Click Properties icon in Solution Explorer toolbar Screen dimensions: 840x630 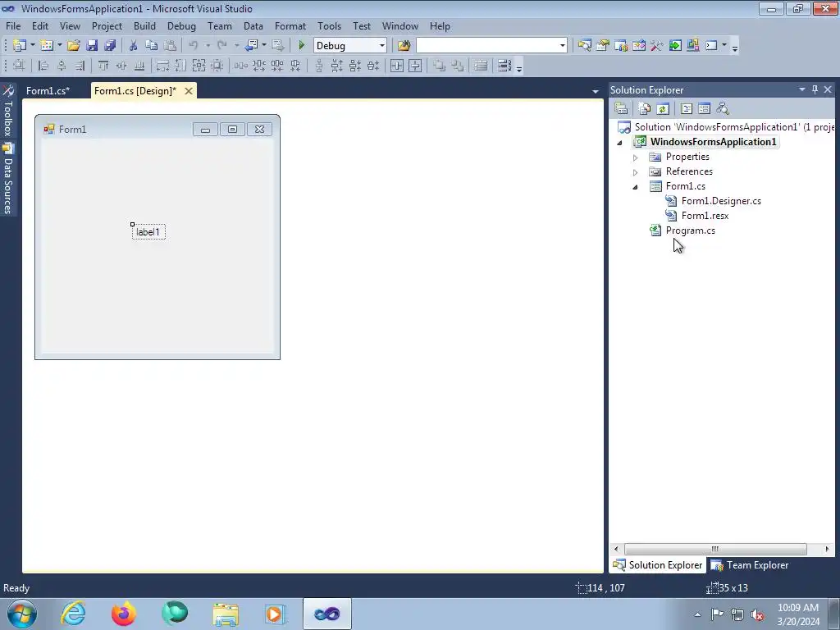pos(622,109)
